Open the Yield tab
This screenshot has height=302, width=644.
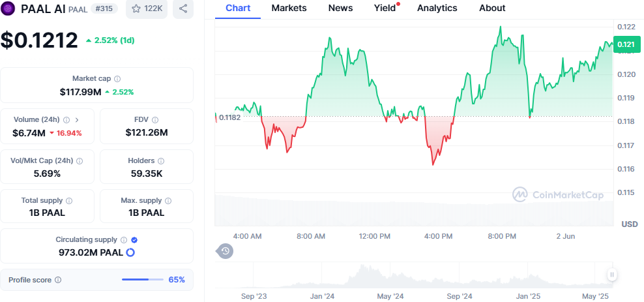pos(385,8)
